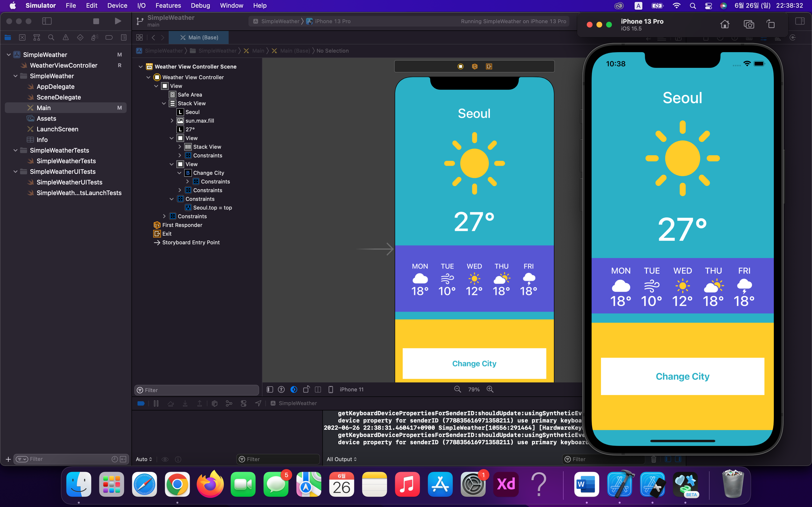Image resolution: width=812 pixels, height=507 pixels.
Task: Open the Debug menu in menu bar
Action: point(200,6)
